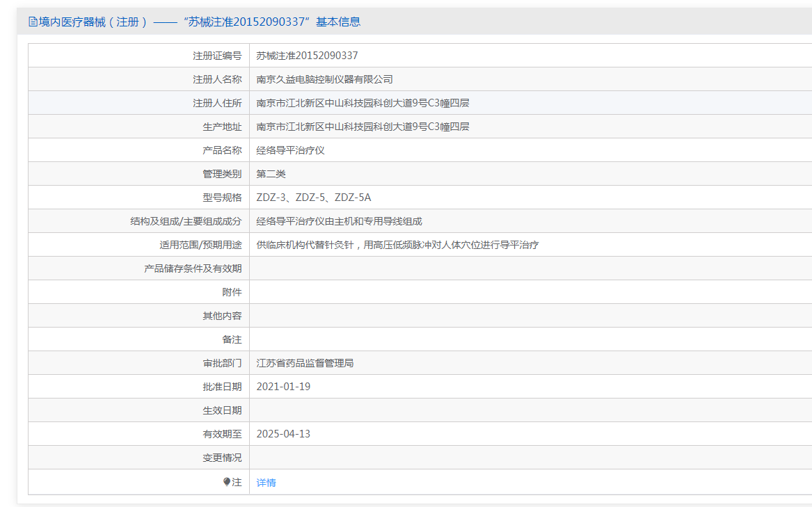Select approving department 江苏省药品监督管理局
The width and height of the screenshot is (812, 507).
(x=305, y=363)
